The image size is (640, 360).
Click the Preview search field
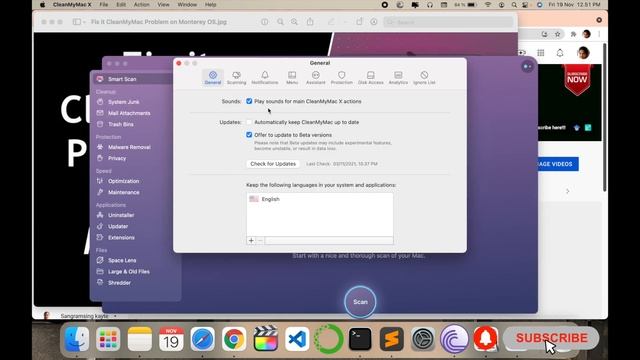pos(448,22)
